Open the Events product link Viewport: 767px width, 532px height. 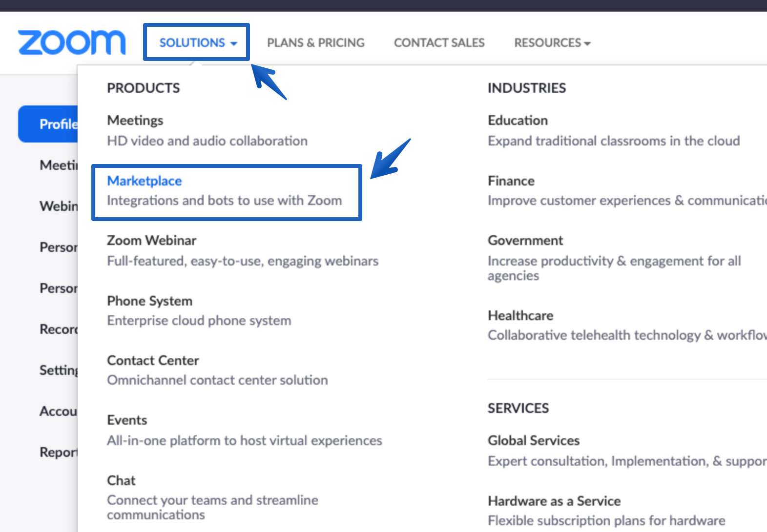click(127, 420)
